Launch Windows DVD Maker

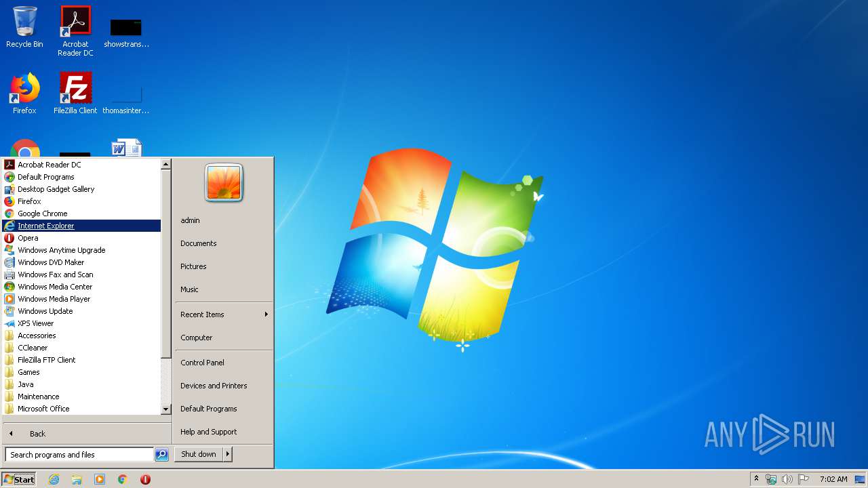pyautogui.click(x=81, y=262)
